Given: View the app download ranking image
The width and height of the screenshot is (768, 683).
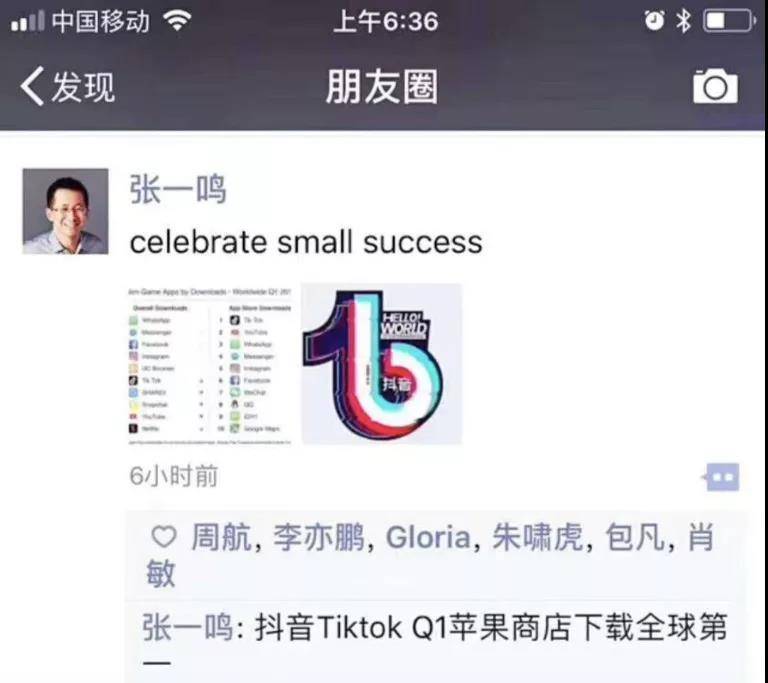Looking at the screenshot, I should click(210, 364).
